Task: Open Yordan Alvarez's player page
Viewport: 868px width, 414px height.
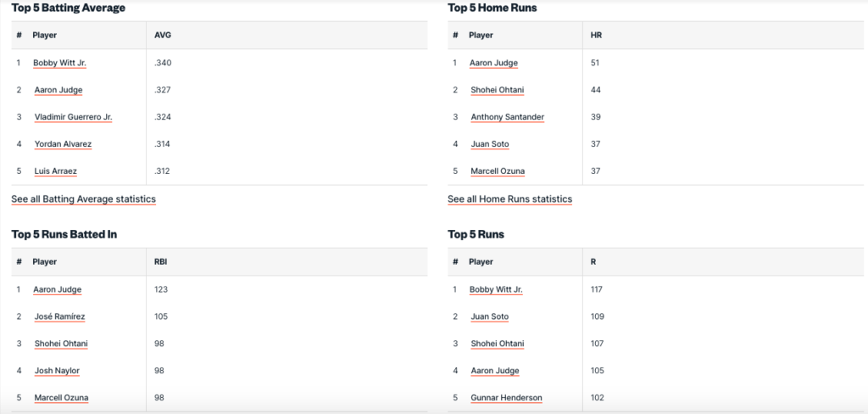Action: (63, 144)
